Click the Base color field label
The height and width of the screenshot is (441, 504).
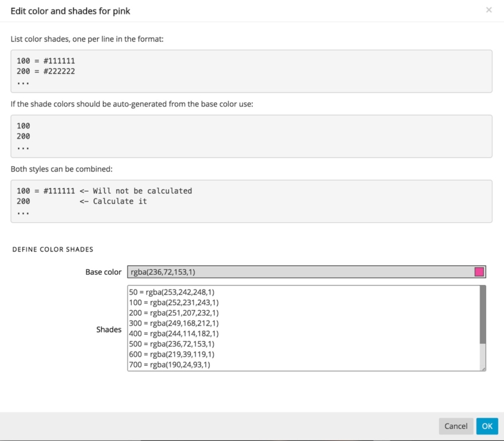tap(103, 272)
